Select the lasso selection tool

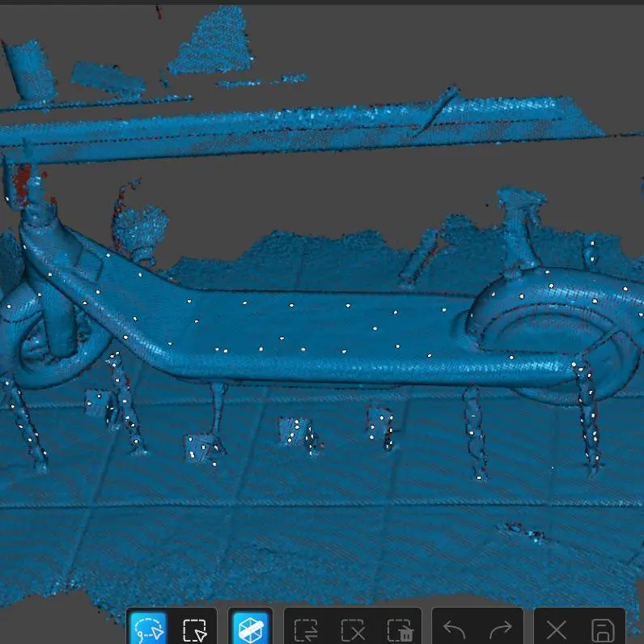pyautogui.click(x=149, y=628)
